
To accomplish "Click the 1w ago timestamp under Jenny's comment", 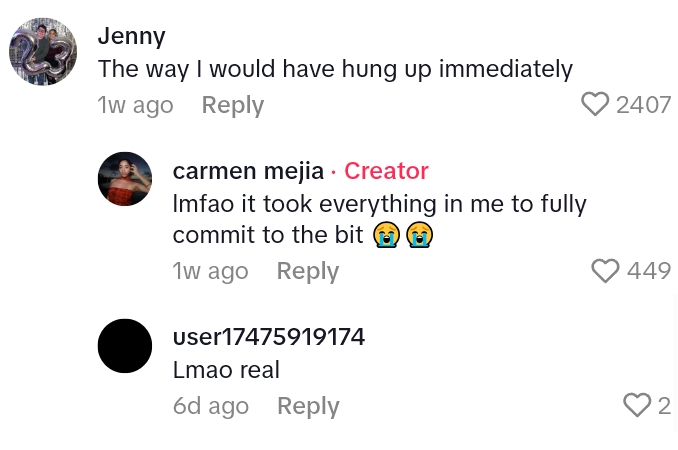I will (x=135, y=105).
